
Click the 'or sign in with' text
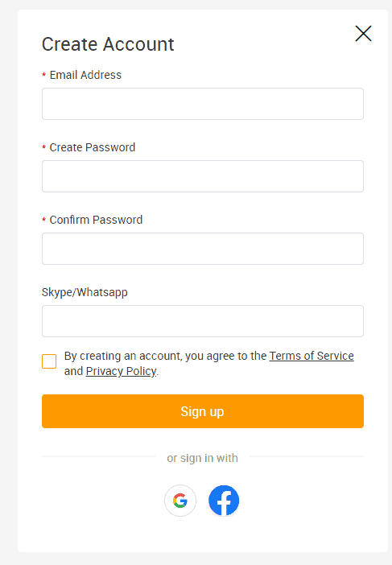[x=203, y=458]
